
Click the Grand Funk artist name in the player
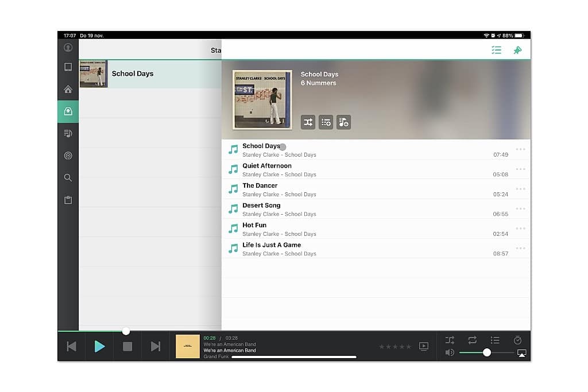coord(216,356)
